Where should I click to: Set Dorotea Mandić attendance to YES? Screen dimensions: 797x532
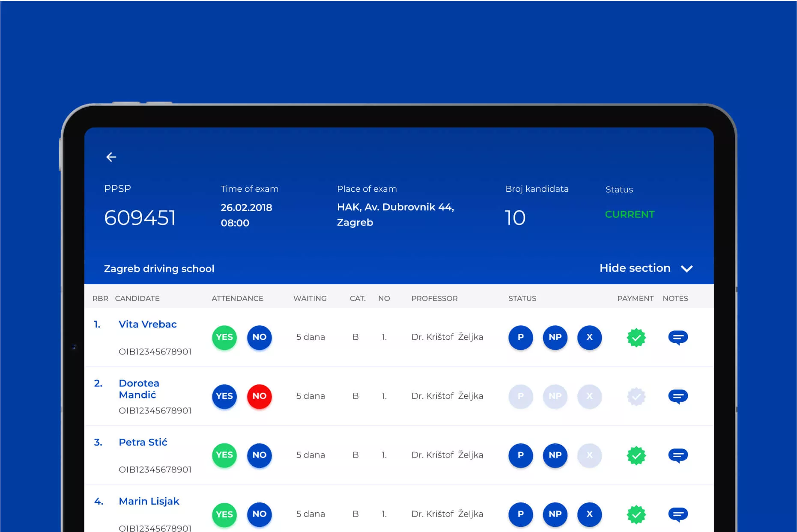coord(224,396)
